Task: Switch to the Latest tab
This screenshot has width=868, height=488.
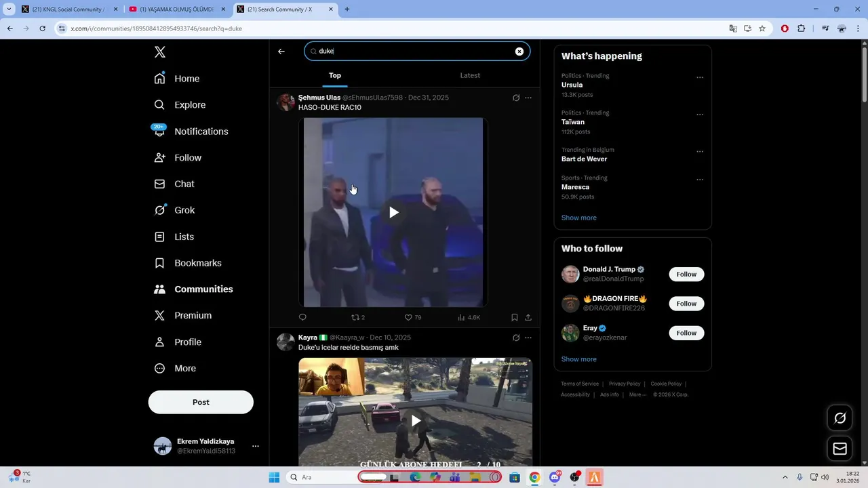Action: click(470, 76)
